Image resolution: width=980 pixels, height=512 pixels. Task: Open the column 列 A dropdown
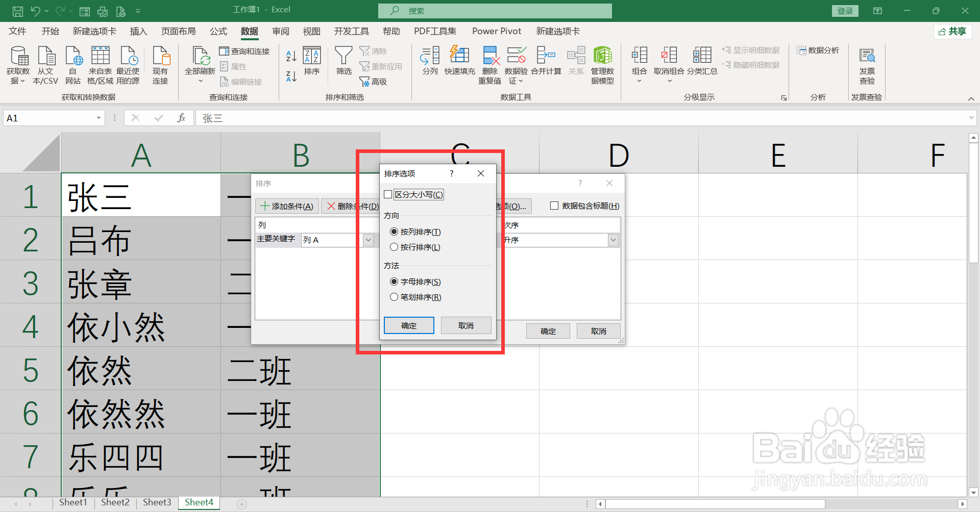(x=368, y=240)
